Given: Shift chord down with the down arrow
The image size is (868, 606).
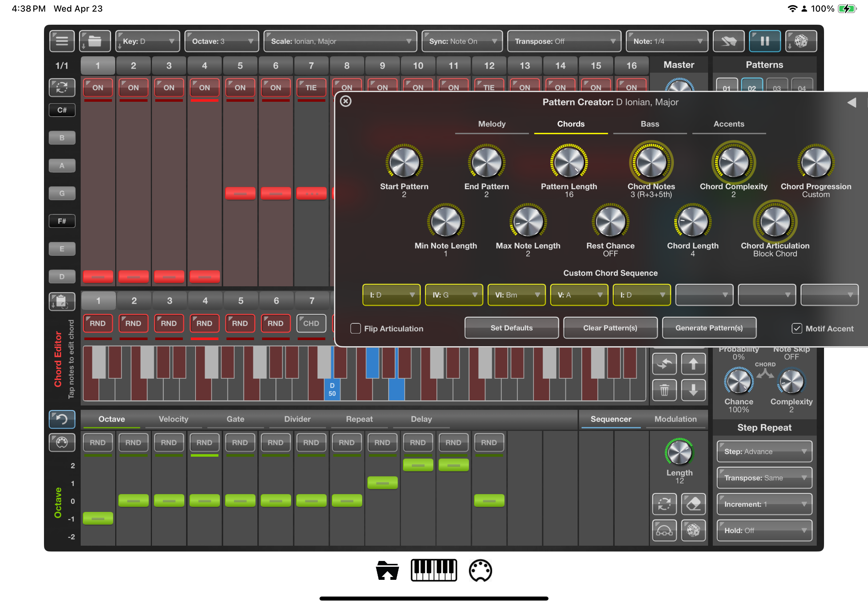Looking at the screenshot, I should tap(693, 390).
